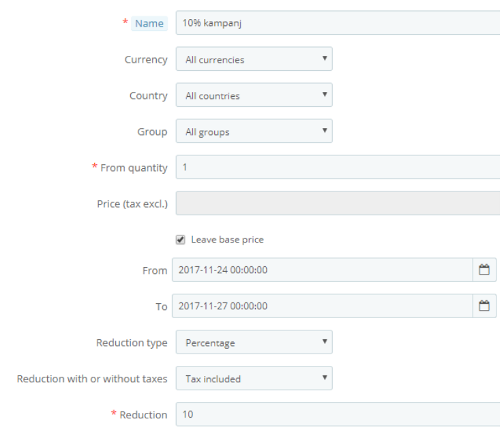The height and width of the screenshot is (436, 504).
Task: Click the greyed-out Price (tax excl.) field
Action: (x=338, y=204)
